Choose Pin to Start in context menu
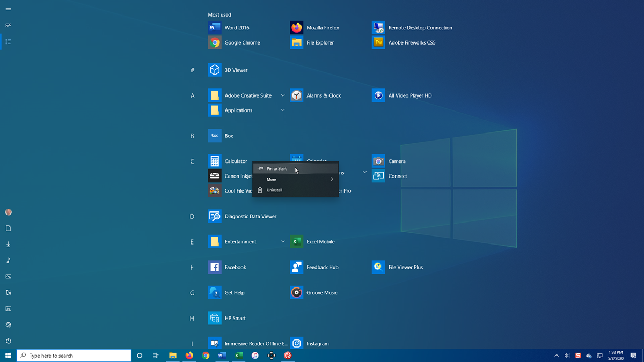The image size is (644, 362). point(296,168)
